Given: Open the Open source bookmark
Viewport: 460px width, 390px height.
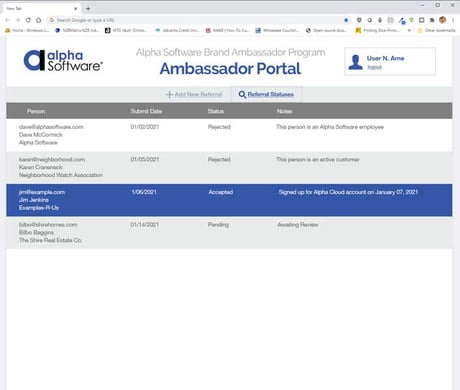Looking at the screenshot, I should click(327, 30).
